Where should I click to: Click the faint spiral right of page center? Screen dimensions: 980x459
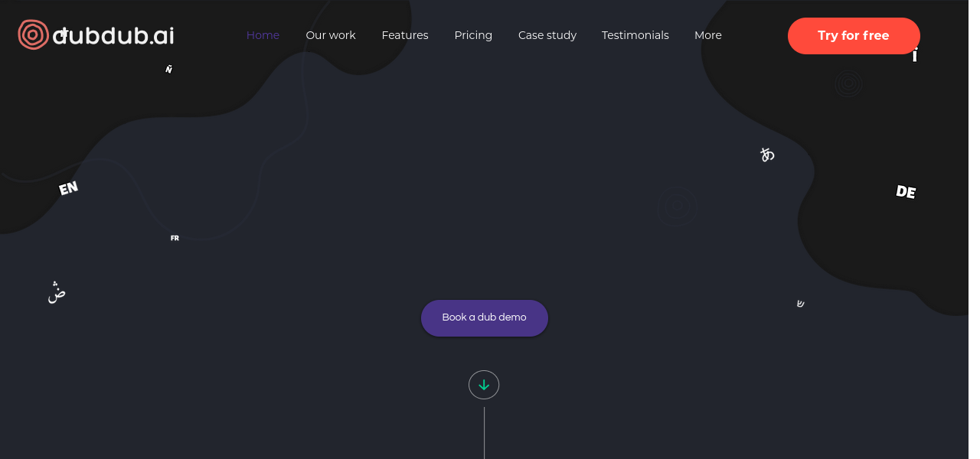tap(677, 207)
